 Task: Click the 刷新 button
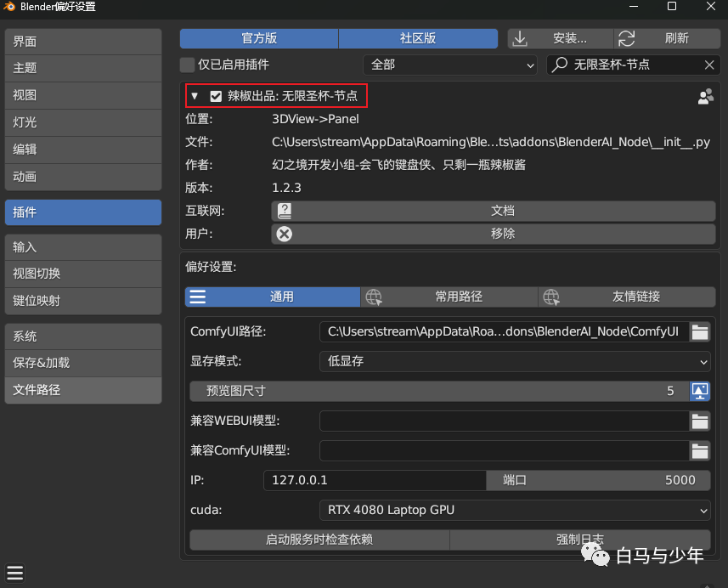pyautogui.click(x=667, y=38)
